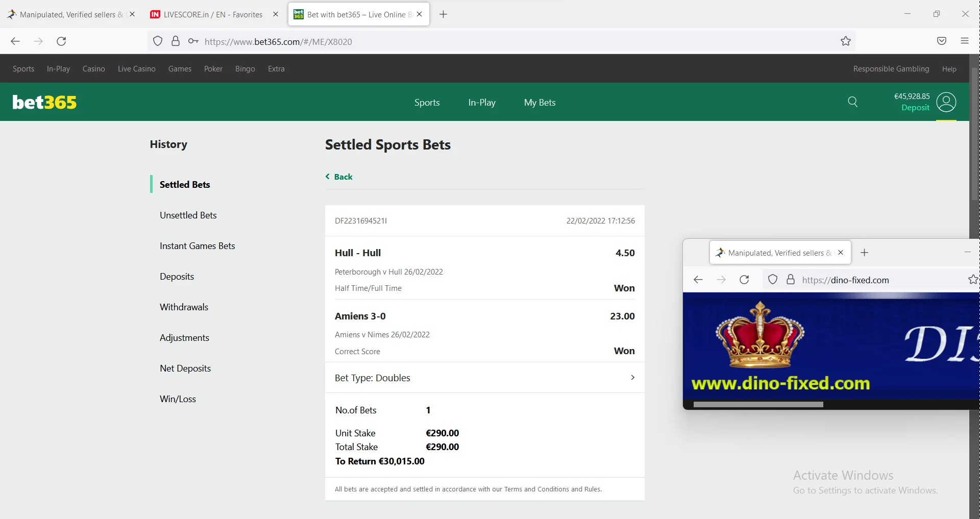Viewport: 980px width, 519px height.
Task: Click the Hull - Hull selection
Action: point(358,253)
